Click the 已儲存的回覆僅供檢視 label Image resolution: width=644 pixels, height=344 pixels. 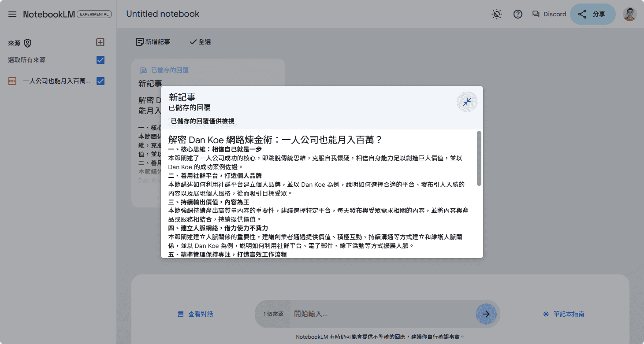203,121
